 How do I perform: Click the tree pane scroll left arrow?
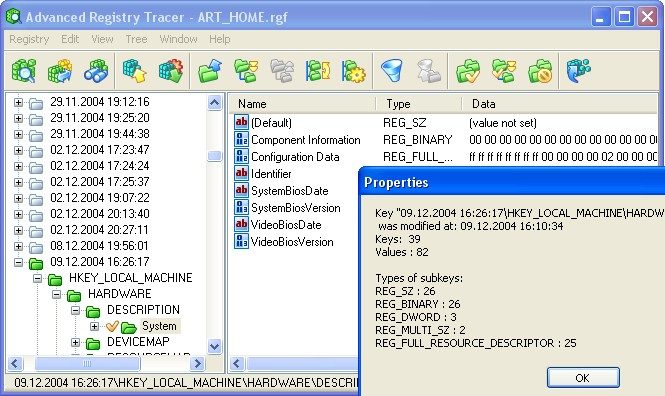[x=15, y=363]
